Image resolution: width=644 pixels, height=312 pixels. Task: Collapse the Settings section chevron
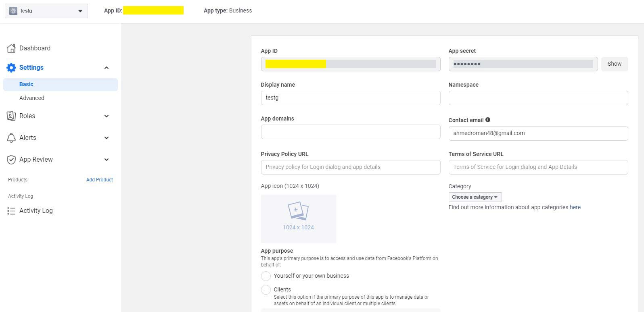click(107, 68)
